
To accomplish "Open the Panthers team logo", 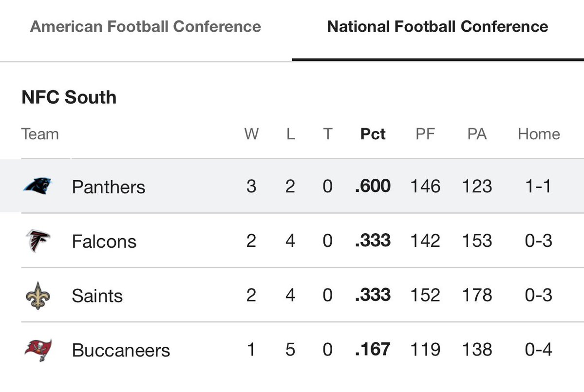I will [38, 186].
